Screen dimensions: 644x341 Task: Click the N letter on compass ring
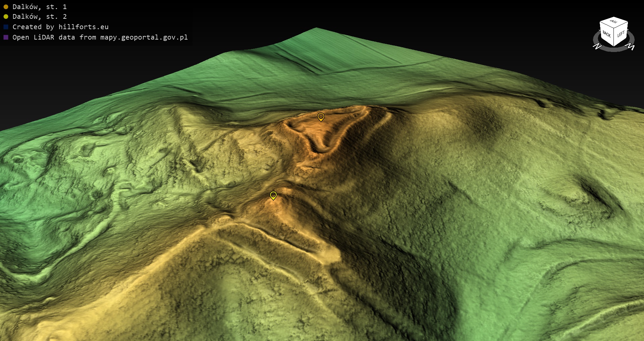point(597,46)
